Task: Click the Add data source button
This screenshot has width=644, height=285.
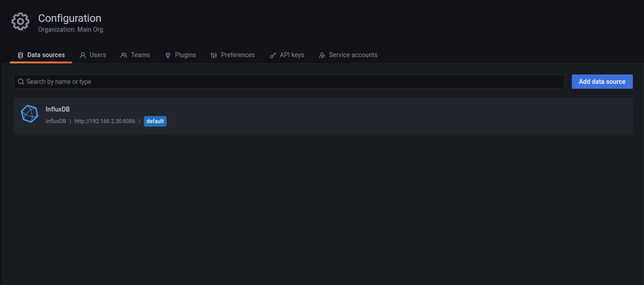Action: pos(602,82)
